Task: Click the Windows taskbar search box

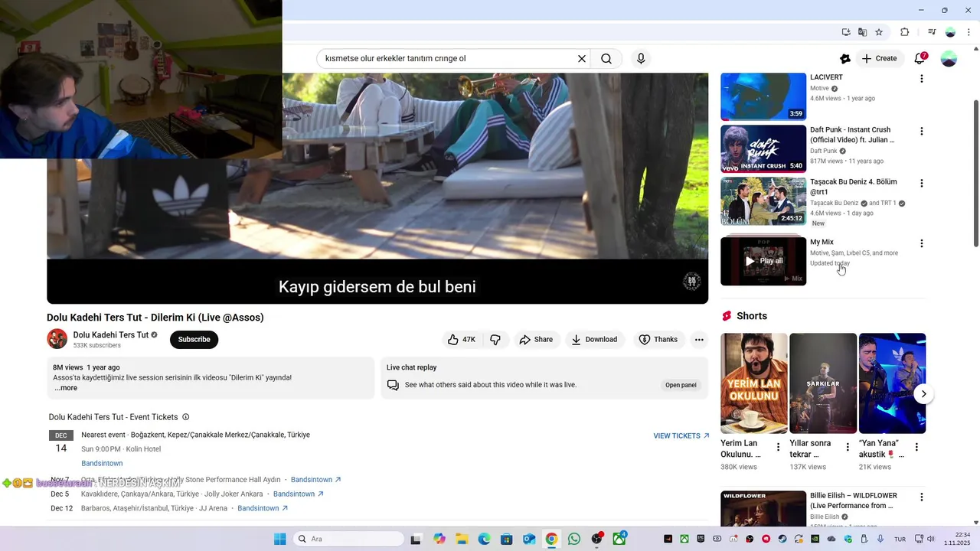Action: pos(348,539)
